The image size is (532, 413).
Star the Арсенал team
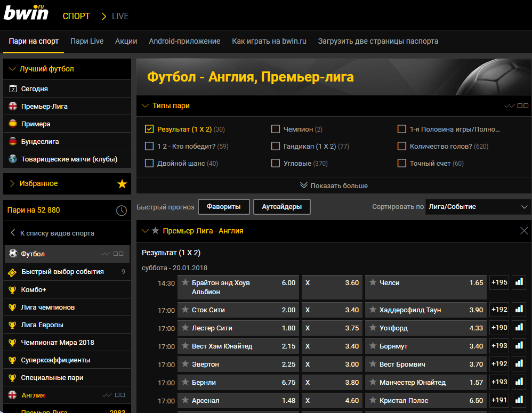point(185,400)
